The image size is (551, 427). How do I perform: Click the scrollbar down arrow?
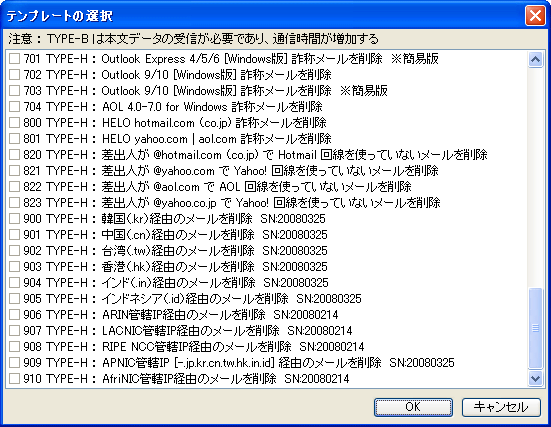(x=536, y=378)
